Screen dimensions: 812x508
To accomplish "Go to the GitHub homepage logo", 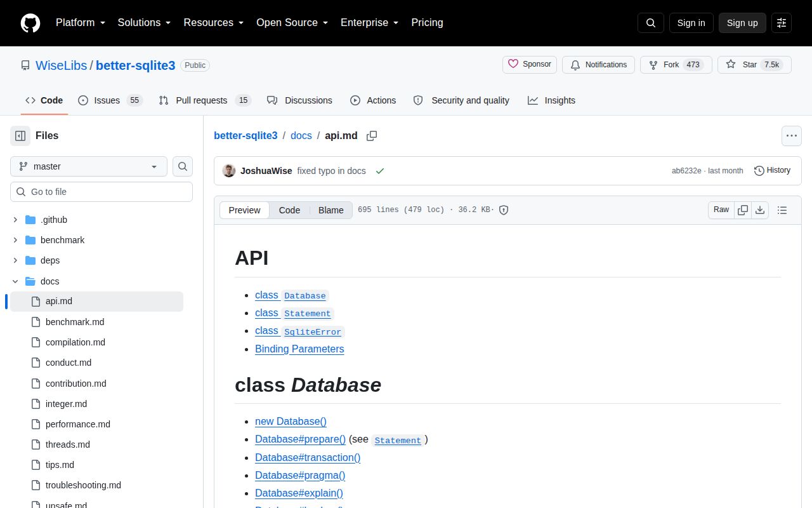I will coord(30,23).
